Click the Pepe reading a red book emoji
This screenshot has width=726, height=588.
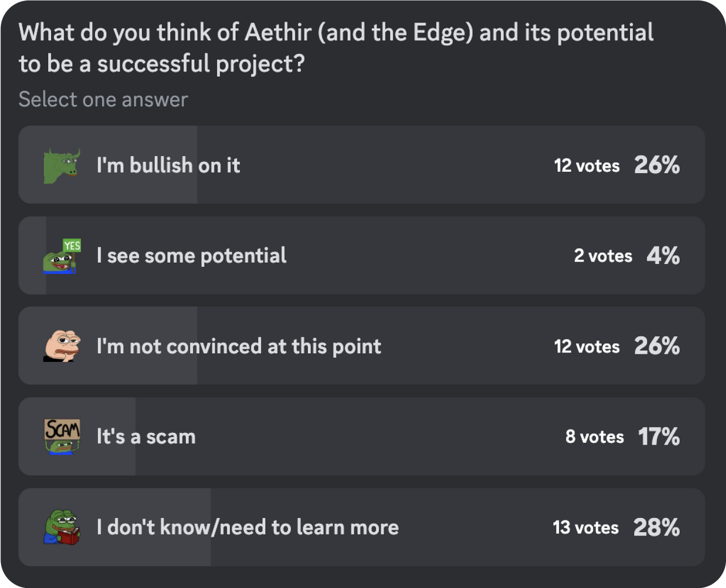(62, 527)
